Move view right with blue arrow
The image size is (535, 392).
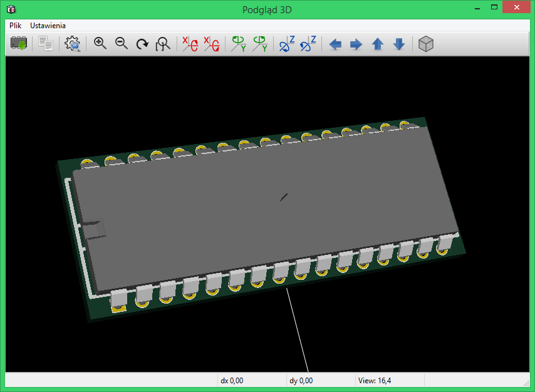356,44
